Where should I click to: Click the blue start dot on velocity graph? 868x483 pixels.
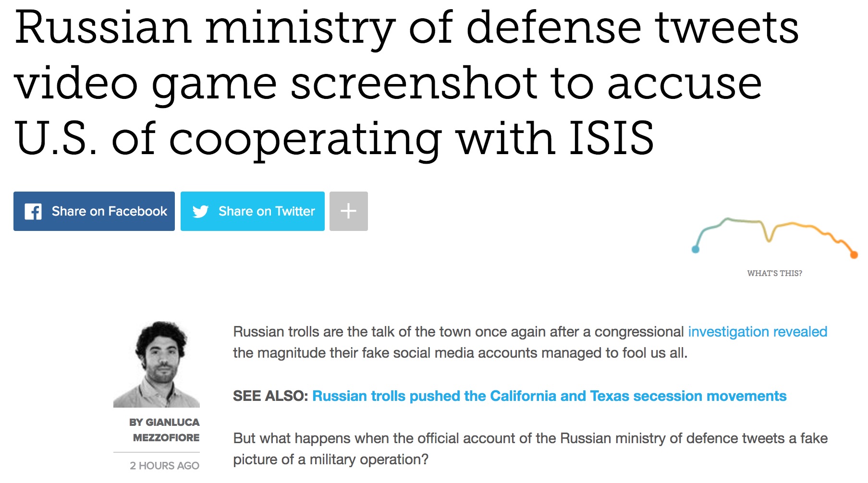pyautogui.click(x=695, y=249)
